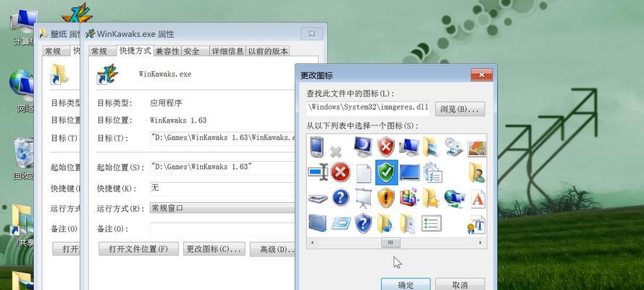Image resolution: width=644 pixels, height=290 pixels.
Task: Choose the projector screen icon
Action: coord(364,198)
